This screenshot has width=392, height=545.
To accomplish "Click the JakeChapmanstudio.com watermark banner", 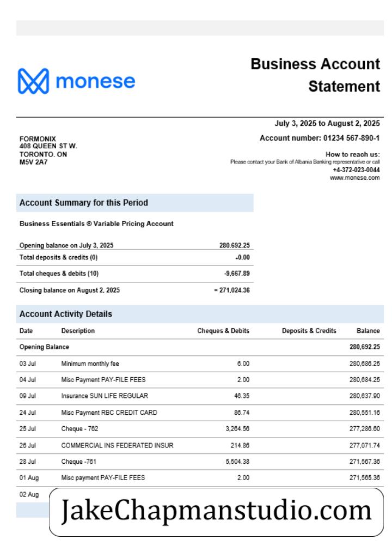I will (x=216, y=512).
